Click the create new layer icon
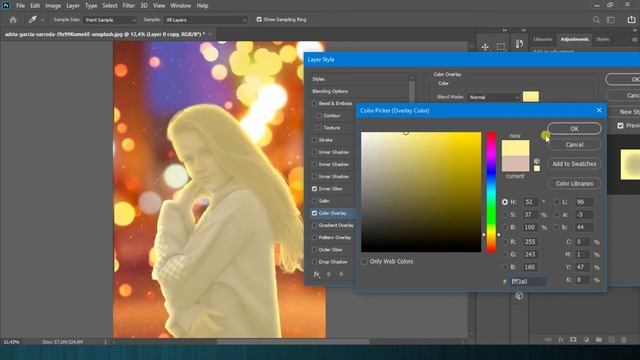 coord(611,340)
